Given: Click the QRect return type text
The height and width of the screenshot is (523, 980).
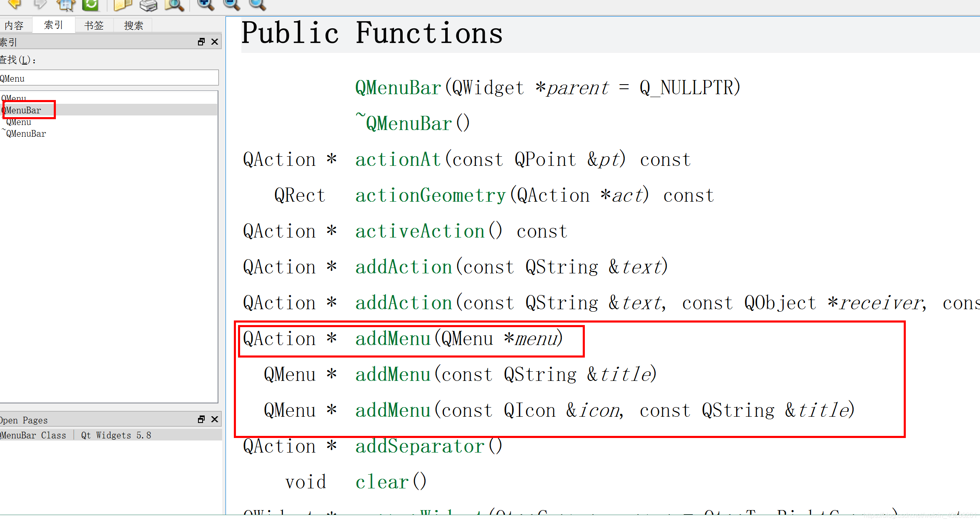Looking at the screenshot, I should coord(300,195).
